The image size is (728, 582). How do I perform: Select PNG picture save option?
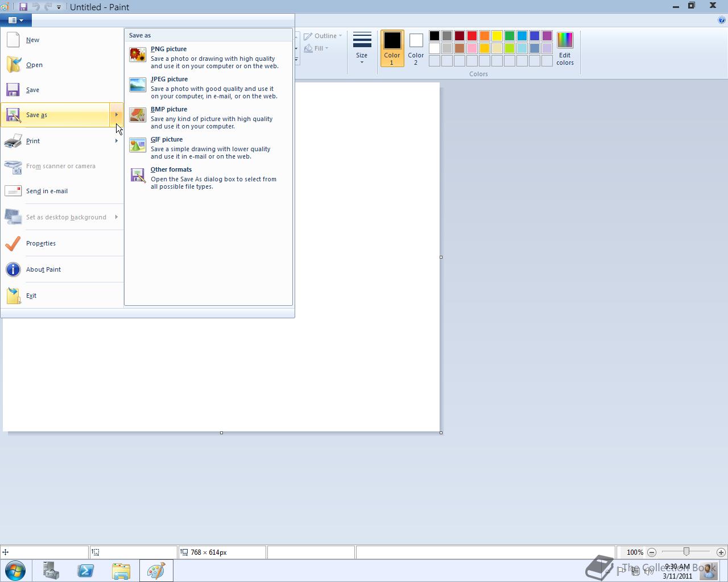coord(208,57)
